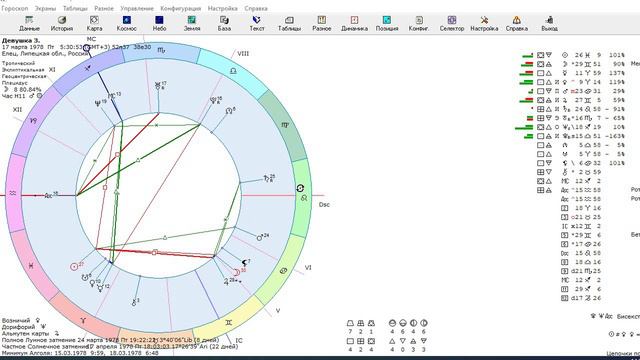Click the Capricorn segment of the zodiac ring
Image resolution: width=640 pixels, height=360 pixels.
[x=33, y=121]
